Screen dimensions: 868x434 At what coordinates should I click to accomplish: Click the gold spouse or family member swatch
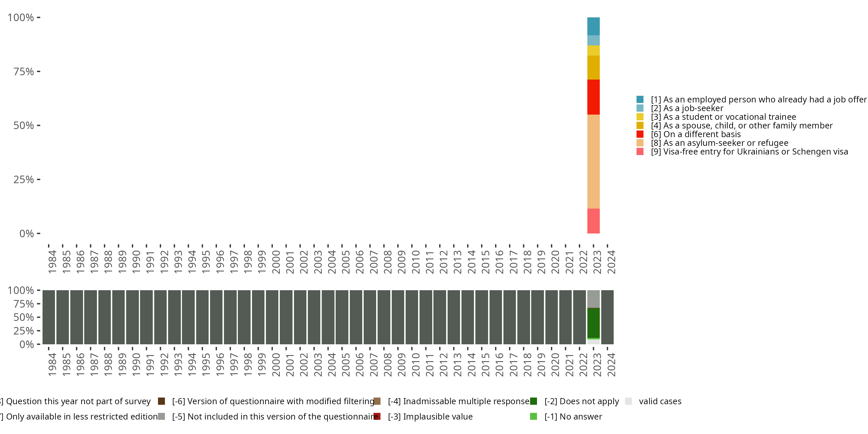tap(640, 125)
